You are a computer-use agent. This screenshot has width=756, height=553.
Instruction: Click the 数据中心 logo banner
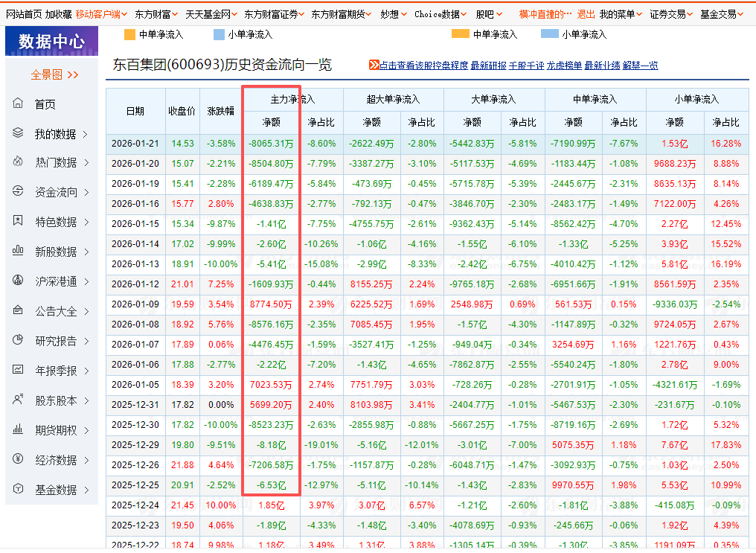click(51, 42)
